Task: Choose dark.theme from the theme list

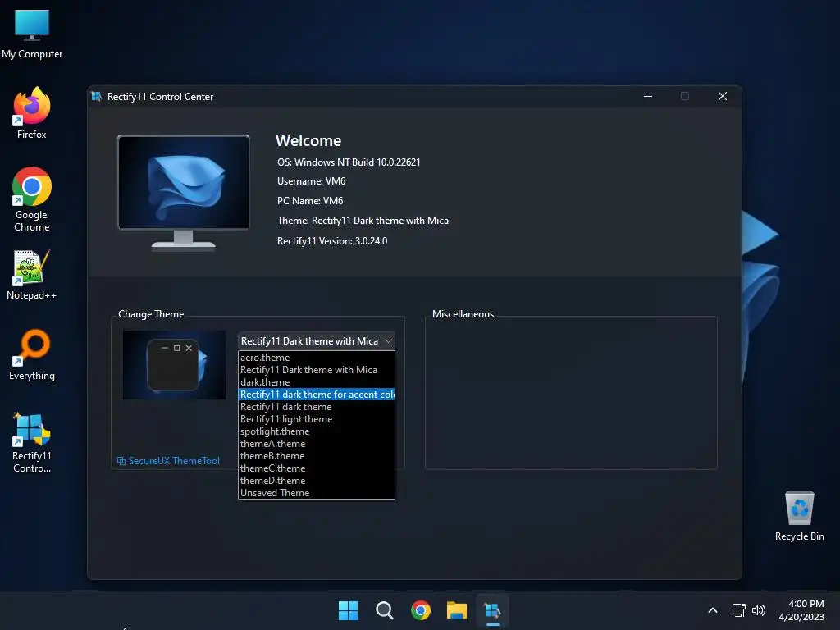Action: click(316, 382)
